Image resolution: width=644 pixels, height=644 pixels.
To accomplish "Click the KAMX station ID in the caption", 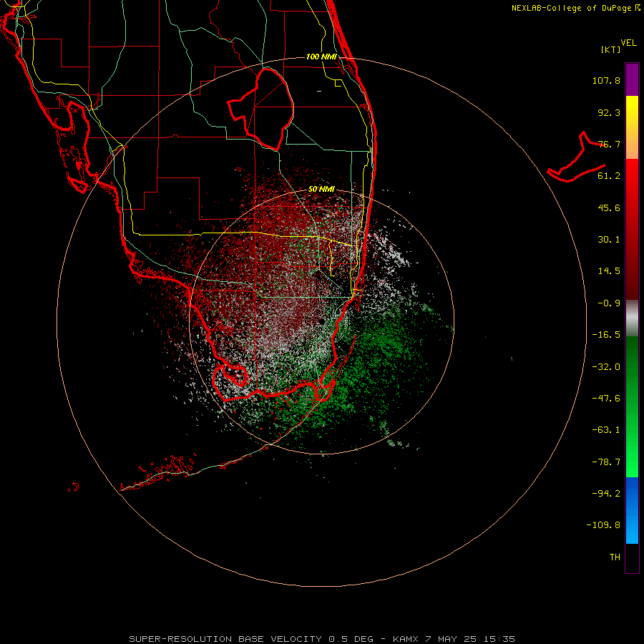I will point(406,639).
